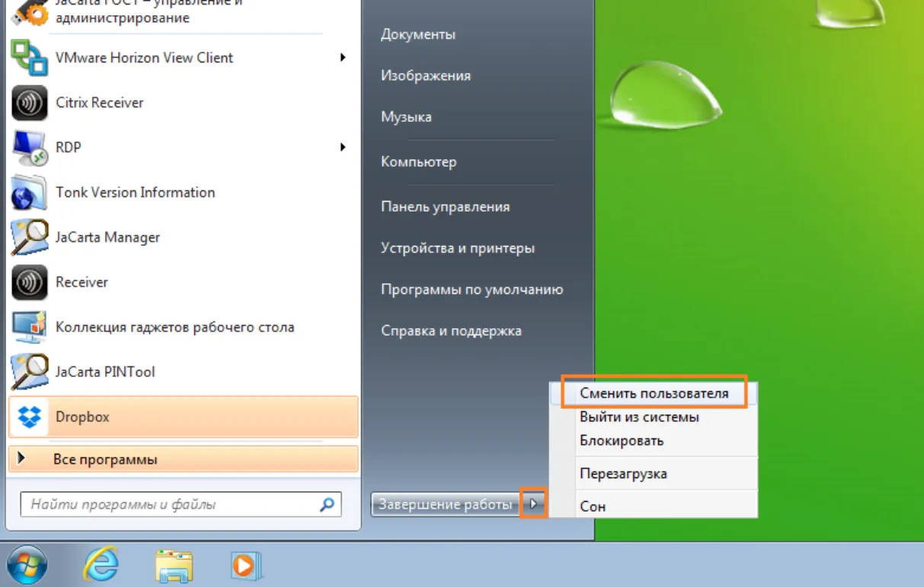Click the Dropbox label text
This screenshot has height=587, width=924.
pos(82,417)
